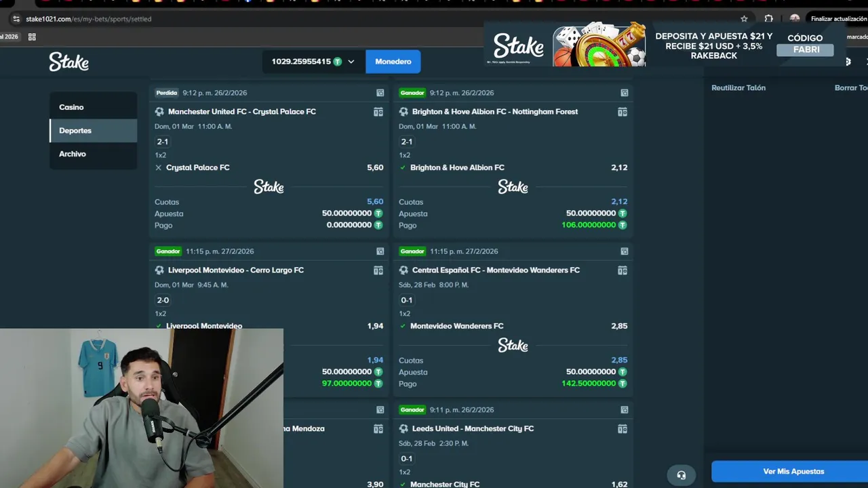The image size is (868, 488).
Task: Click Finalizar actualización browser button
Action: click(x=838, y=19)
